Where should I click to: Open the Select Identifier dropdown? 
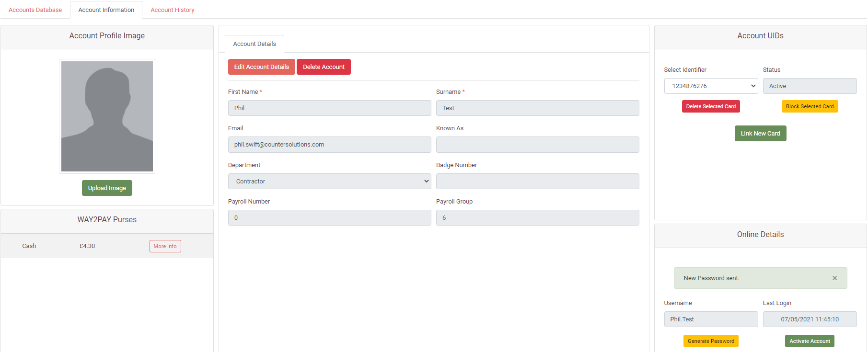[x=711, y=86]
